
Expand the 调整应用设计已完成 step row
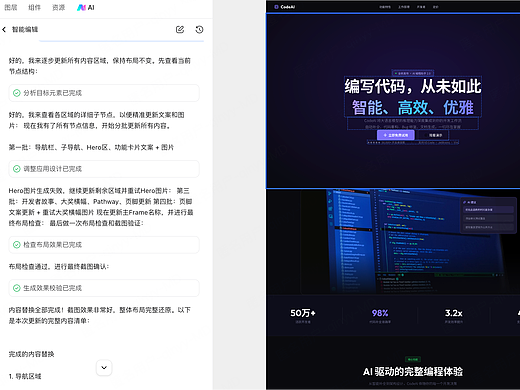pyautogui.click(x=104, y=169)
